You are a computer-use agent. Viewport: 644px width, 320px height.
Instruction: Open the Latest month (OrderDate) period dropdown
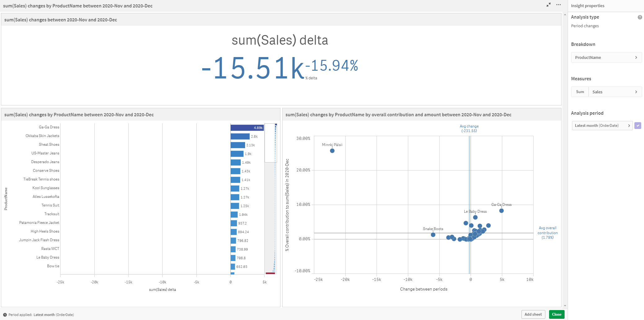coord(602,126)
